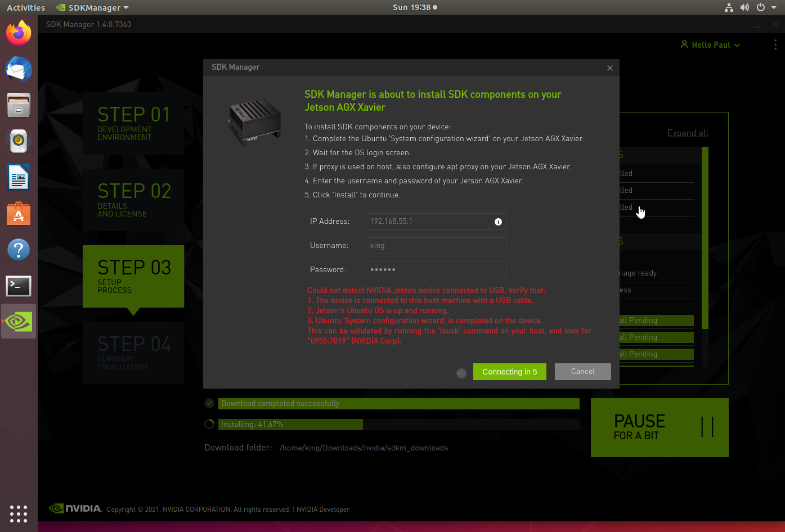The image size is (785, 532).
Task: Launch LibreOffice Writer from the dock
Action: coord(19,177)
